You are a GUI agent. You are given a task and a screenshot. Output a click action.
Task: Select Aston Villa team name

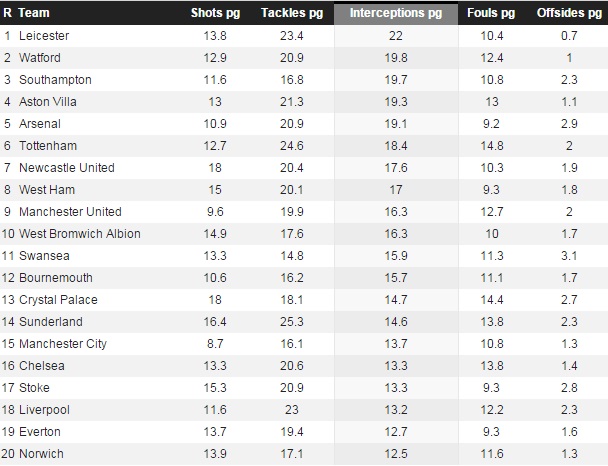coord(48,102)
